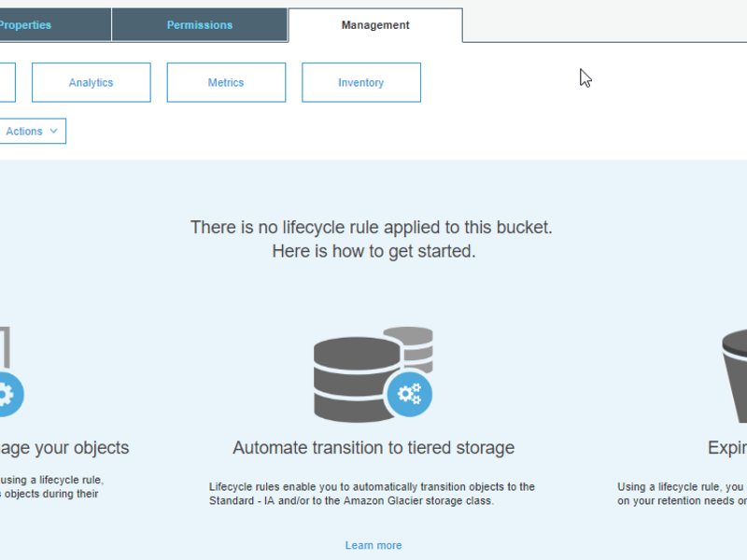Click the tiered storage database icon
747x560 pixels.
(x=373, y=374)
